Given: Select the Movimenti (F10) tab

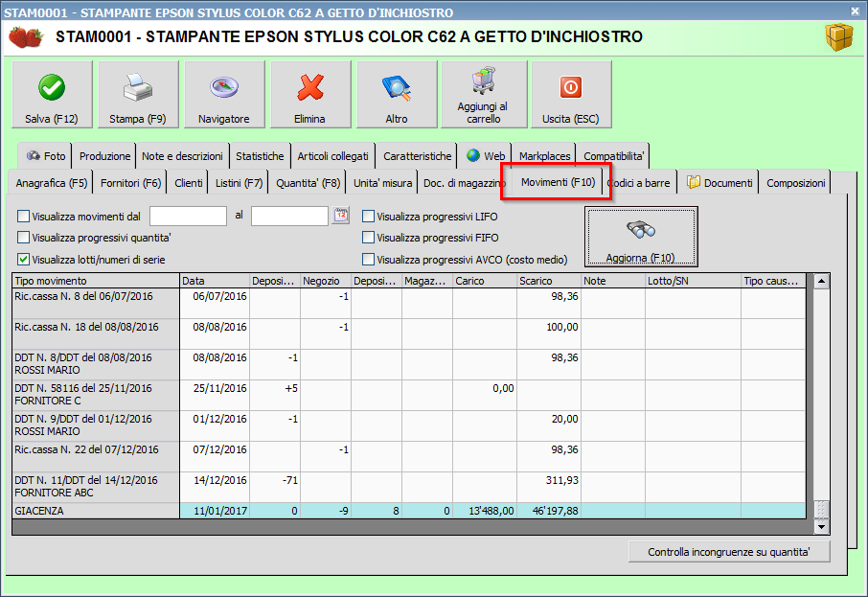Looking at the screenshot, I should pos(558,182).
